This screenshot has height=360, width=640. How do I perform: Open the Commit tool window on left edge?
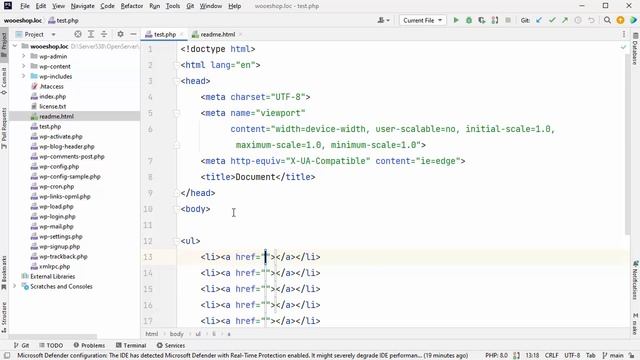tap(4, 81)
